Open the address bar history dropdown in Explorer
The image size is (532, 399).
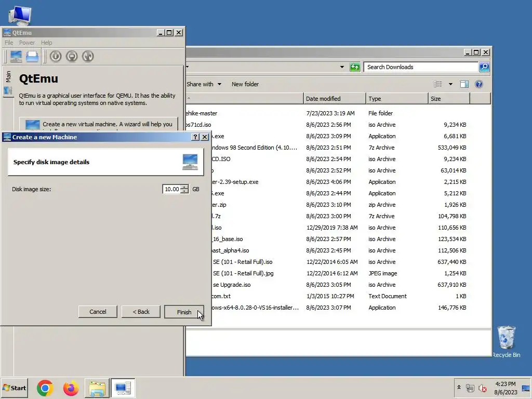[342, 67]
